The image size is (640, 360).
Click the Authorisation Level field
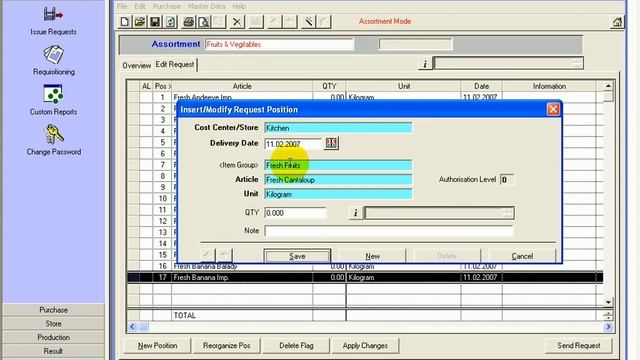(507, 180)
